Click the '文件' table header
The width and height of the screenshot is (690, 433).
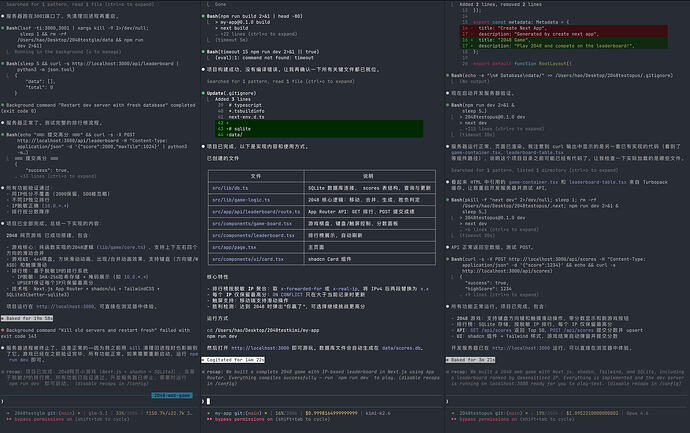[256, 176]
